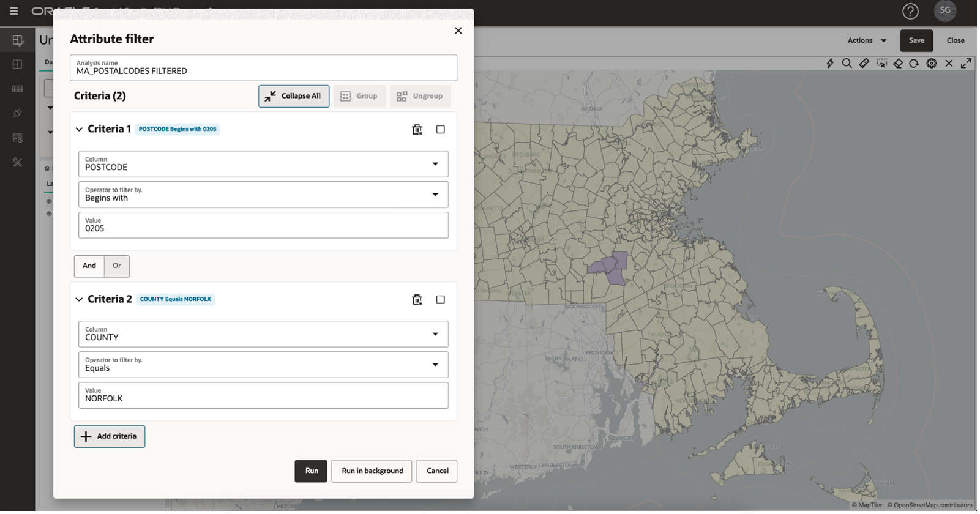Viewport: 980px width, 514px height.
Task: Click Criteria 2 Value field NORFOLK
Action: (264, 397)
